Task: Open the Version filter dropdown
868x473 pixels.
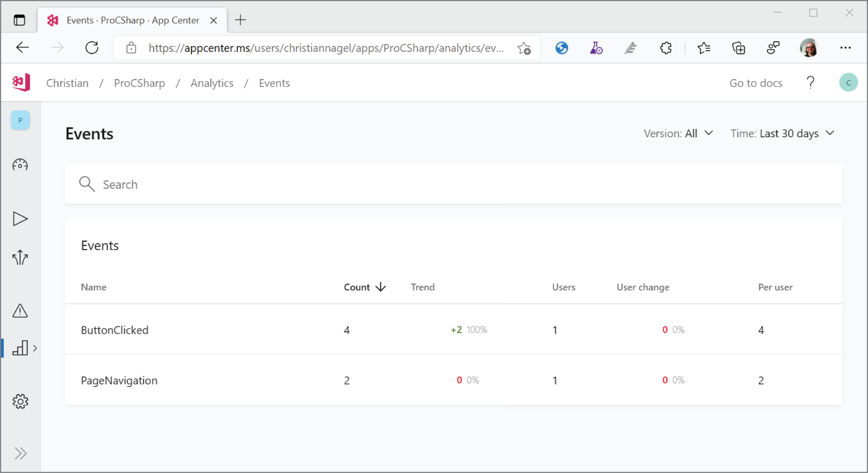Action: (x=678, y=133)
